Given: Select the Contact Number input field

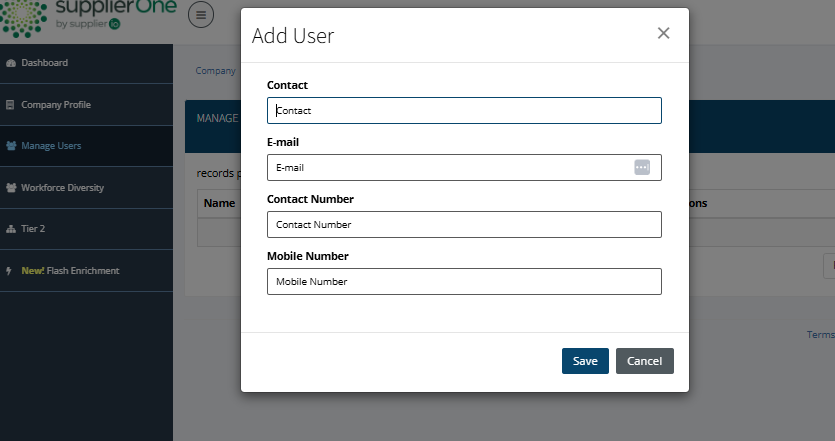Looking at the screenshot, I should (464, 225).
